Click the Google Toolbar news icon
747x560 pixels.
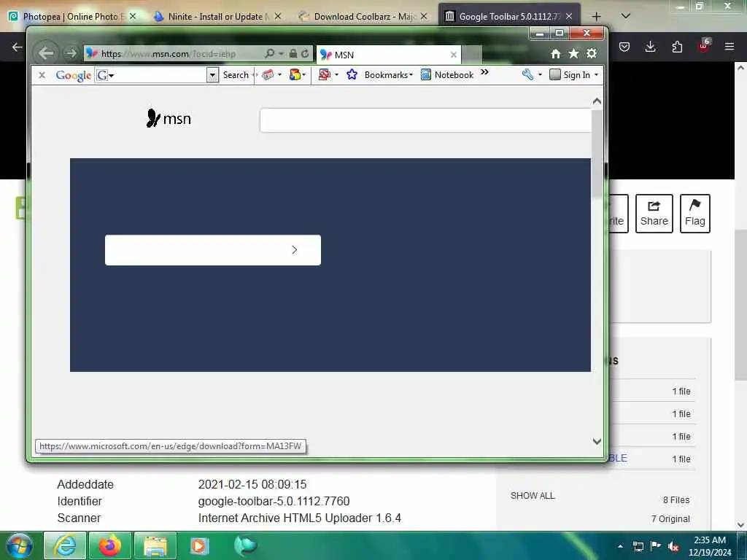(x=268, y=75)
